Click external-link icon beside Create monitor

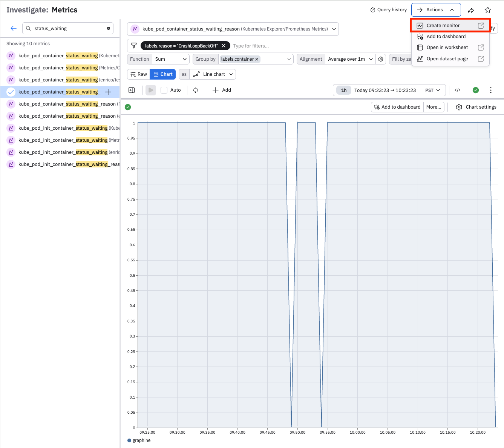tap(481, 26)
